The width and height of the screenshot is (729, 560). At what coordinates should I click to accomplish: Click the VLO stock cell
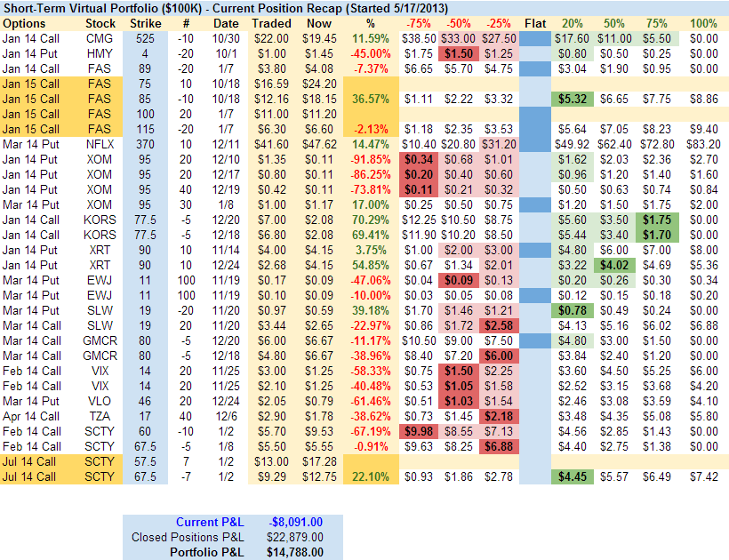click(100, 401)
